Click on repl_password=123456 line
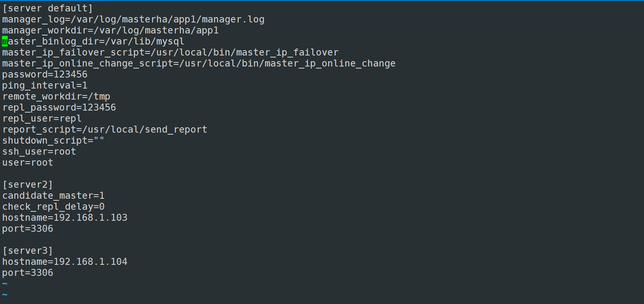644x304 pixels. (x=59, y=108)
